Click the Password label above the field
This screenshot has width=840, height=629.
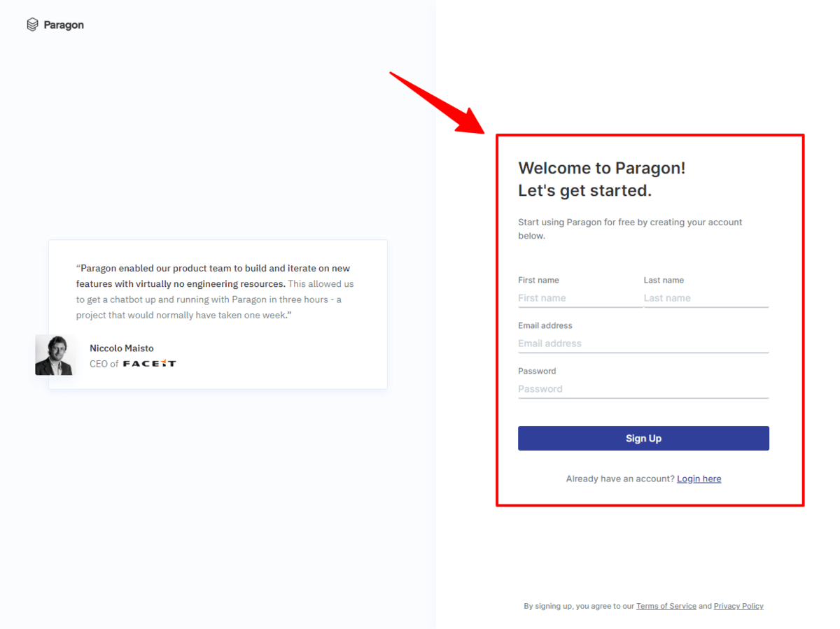click(x=537, y=372)
